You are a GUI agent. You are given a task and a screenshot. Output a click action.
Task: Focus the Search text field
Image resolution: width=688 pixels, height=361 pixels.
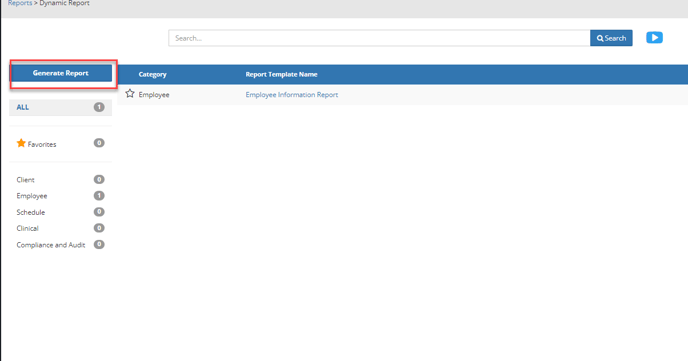379,38
